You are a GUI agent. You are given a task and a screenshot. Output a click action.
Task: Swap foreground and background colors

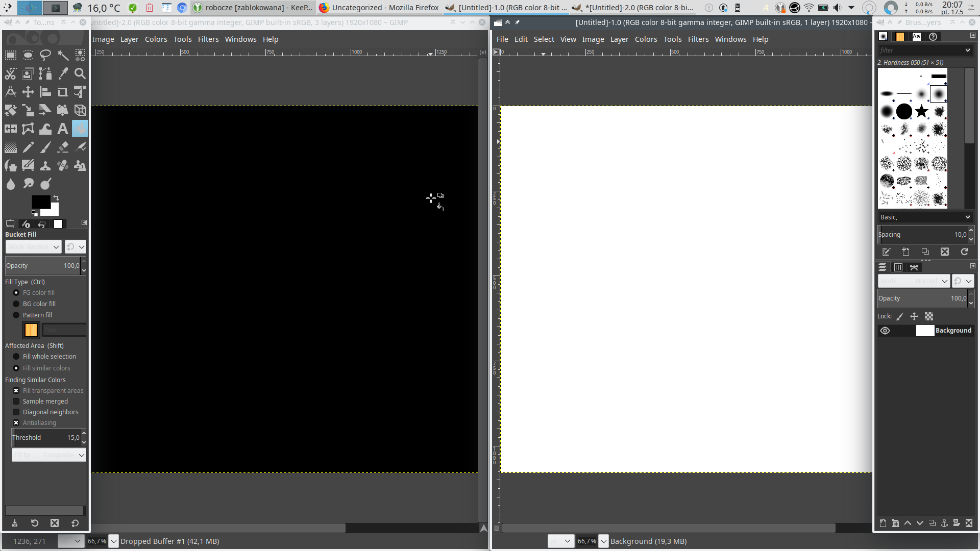56,198
